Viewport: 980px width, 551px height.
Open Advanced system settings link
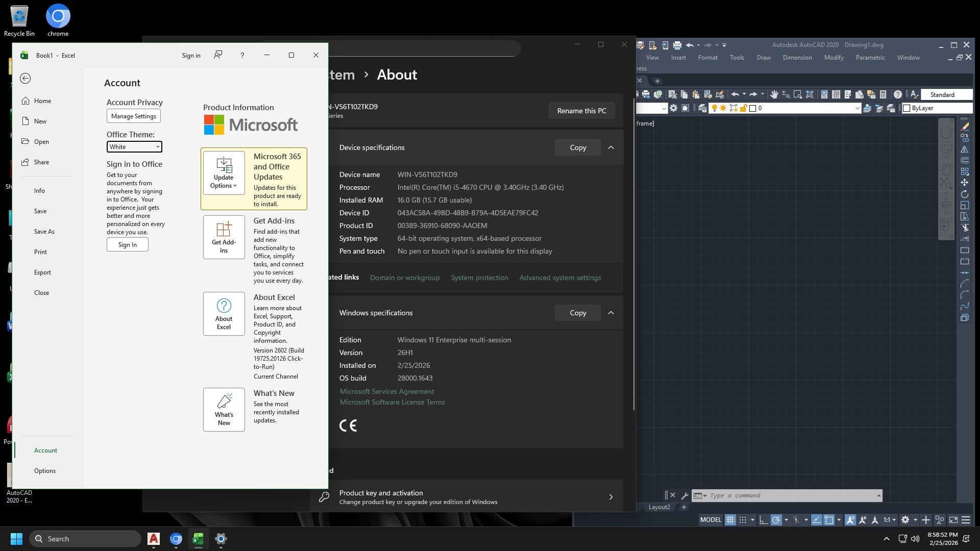pos(560,278)
